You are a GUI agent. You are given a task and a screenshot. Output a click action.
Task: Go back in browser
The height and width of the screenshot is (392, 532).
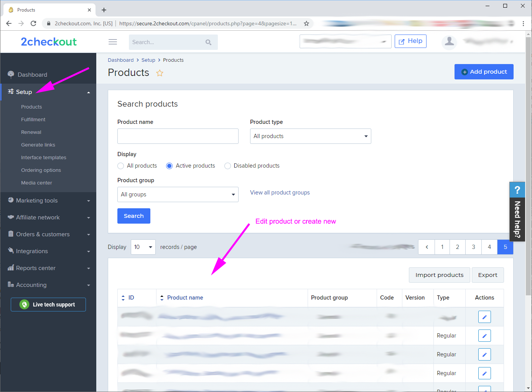coord(9,23)
